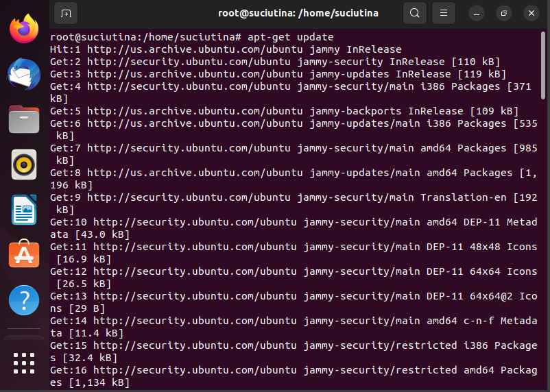Screen dimensions: 550x392
Task: Open the terminal hamburger menu
Action: point(444,13)
